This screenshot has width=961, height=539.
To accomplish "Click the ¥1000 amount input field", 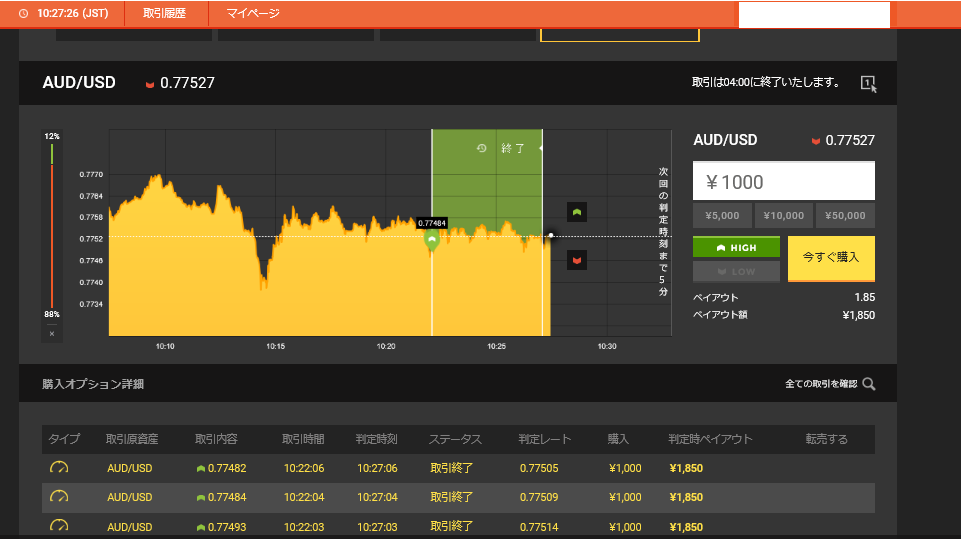I will [x=783, y=182].
